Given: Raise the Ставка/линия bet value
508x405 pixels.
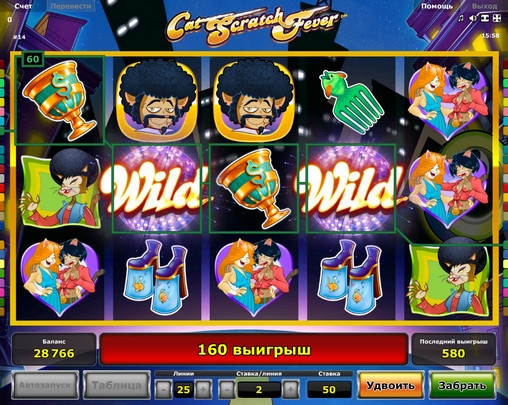Looking at the screenshot, I should (290, 389).
